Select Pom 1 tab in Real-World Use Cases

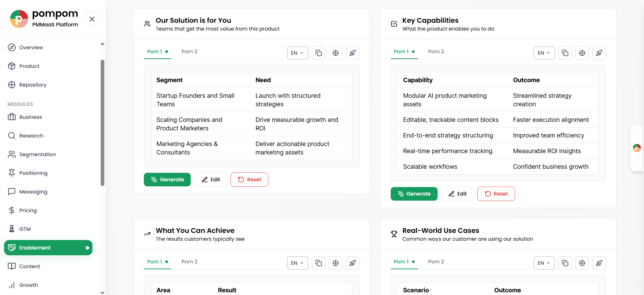tap(404, 262)
